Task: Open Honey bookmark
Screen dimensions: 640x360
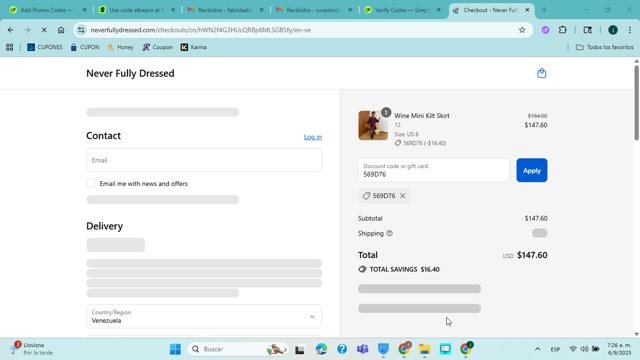Action: pyautogui.click(x=120, y=47)
